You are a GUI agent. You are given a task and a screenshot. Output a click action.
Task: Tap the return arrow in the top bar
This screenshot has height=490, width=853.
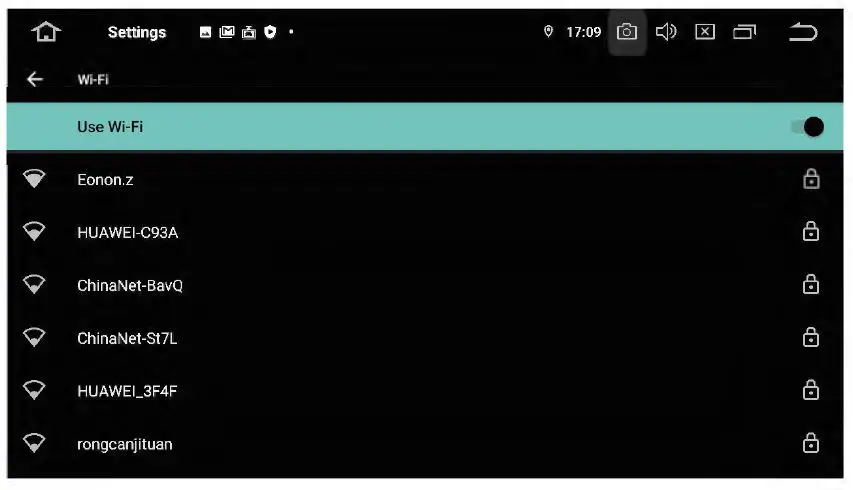803,32
